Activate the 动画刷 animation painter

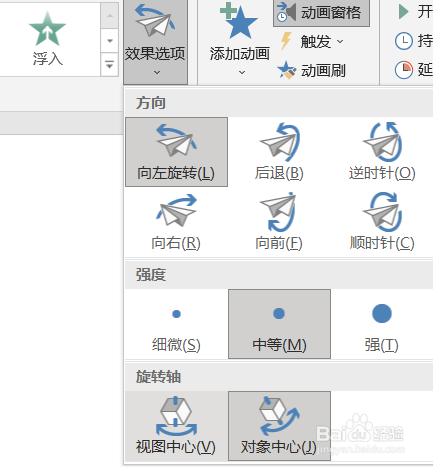(x=312, y=70)
